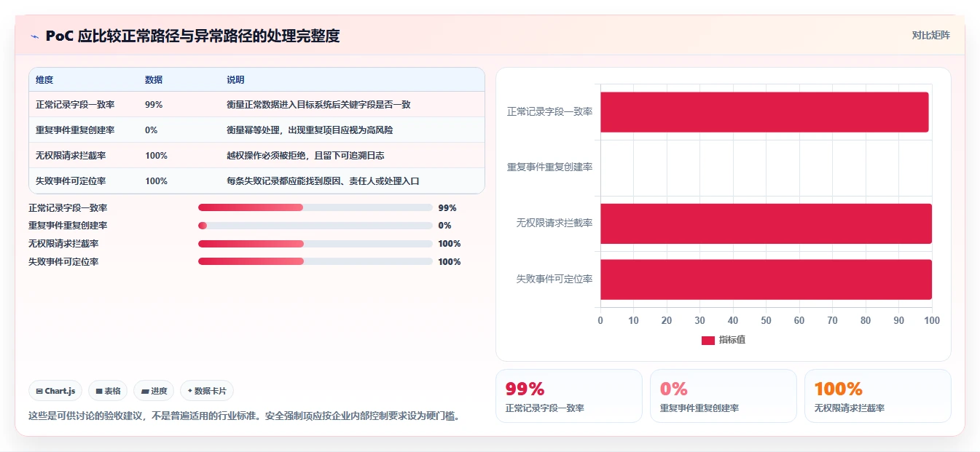Select the Chart.js tag chip
Screen dimensions: 980x452
56,391
